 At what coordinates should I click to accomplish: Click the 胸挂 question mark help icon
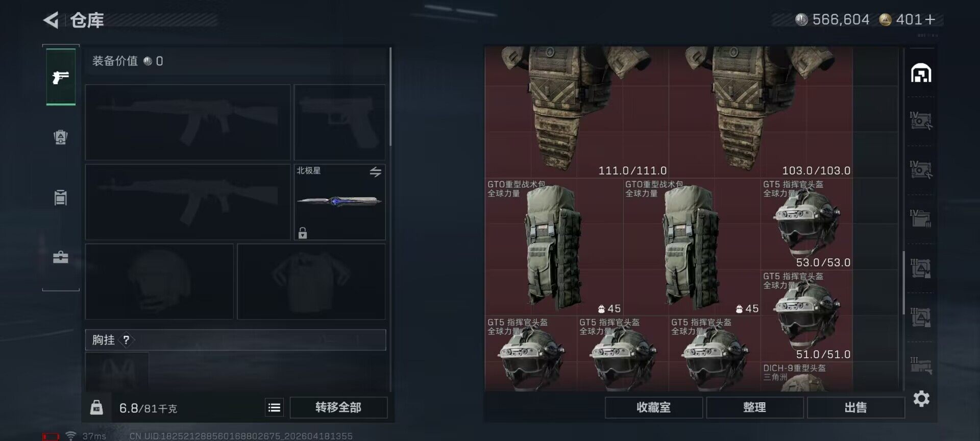coord(126,340)
